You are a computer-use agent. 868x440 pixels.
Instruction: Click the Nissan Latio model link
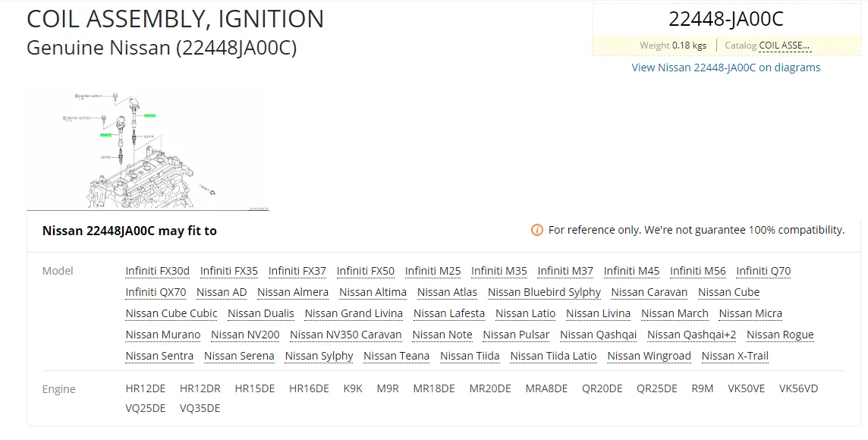tap(525, 314)
